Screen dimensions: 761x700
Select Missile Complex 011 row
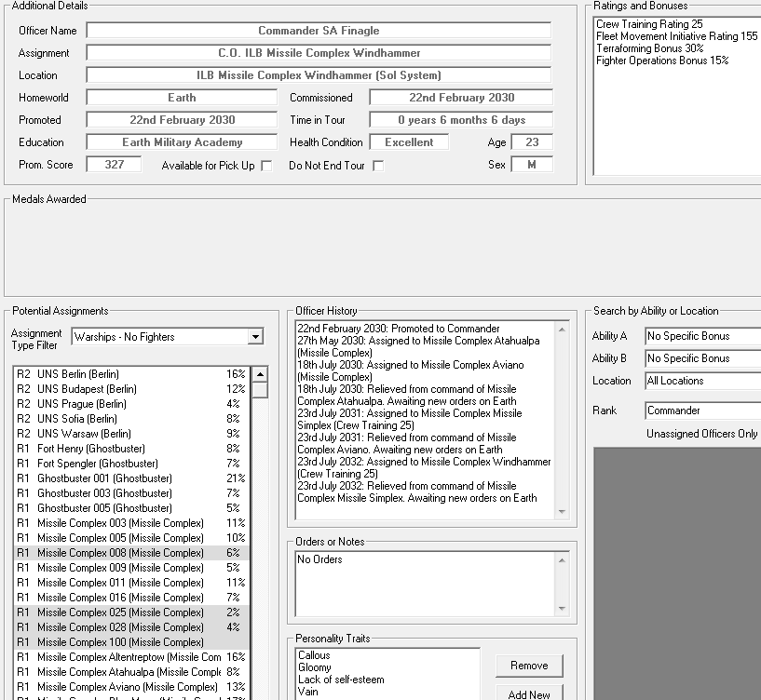131,583
